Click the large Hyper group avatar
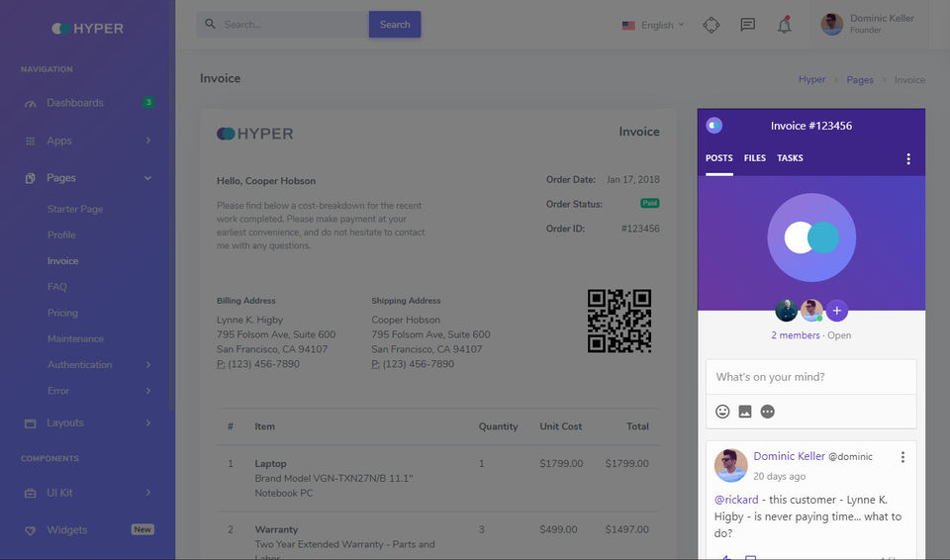Image resolution: width=950 pixels, height=560 pixels. [811, 237]
